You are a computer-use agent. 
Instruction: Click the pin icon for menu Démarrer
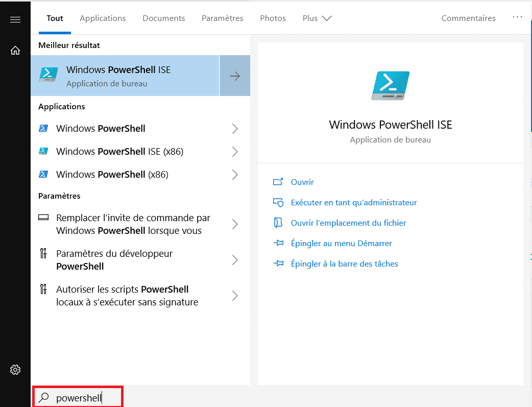[x=278, y=243]
